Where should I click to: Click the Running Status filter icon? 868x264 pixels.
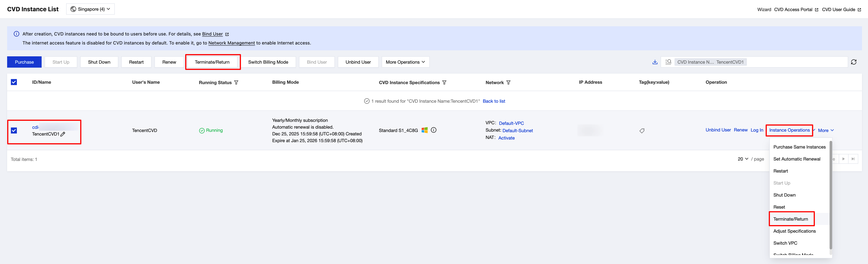point(236,82)
